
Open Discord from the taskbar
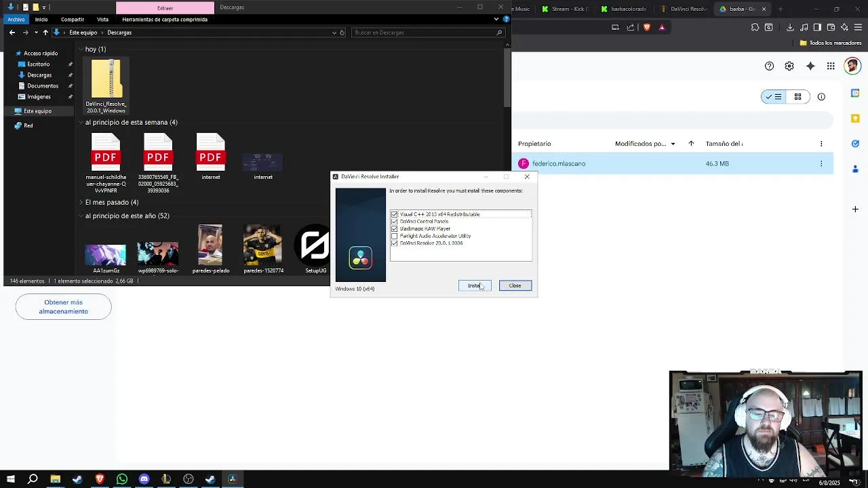coord(144,479)
